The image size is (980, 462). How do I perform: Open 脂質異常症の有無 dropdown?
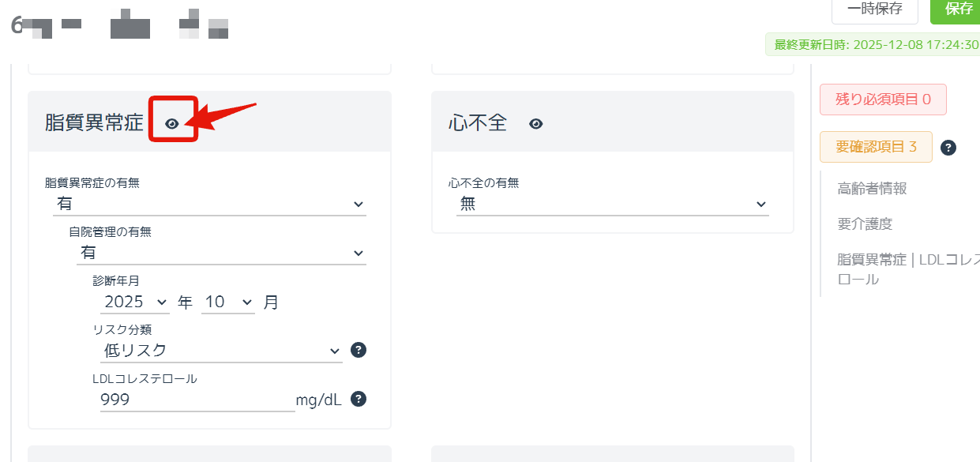[x=209, y=204]
